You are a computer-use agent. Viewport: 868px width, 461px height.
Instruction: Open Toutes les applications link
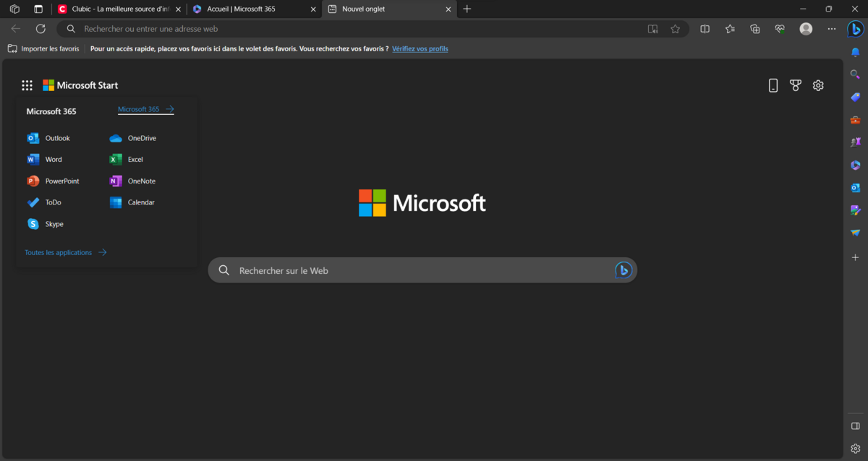point(66,253)
